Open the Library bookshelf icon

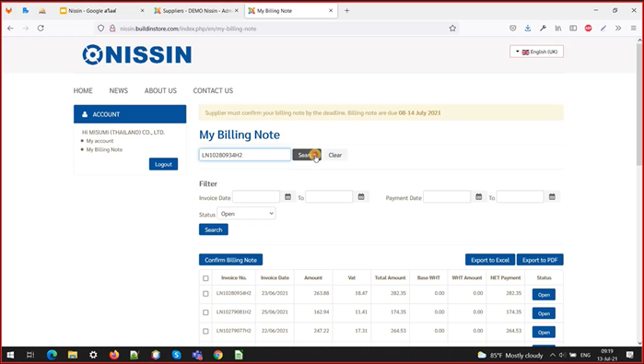(558, 28)
